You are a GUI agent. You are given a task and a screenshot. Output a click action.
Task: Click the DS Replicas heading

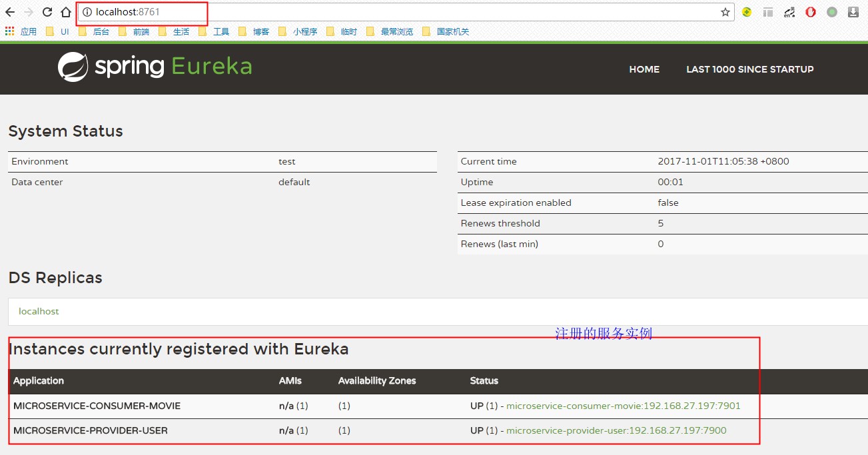tap(55, 278)
